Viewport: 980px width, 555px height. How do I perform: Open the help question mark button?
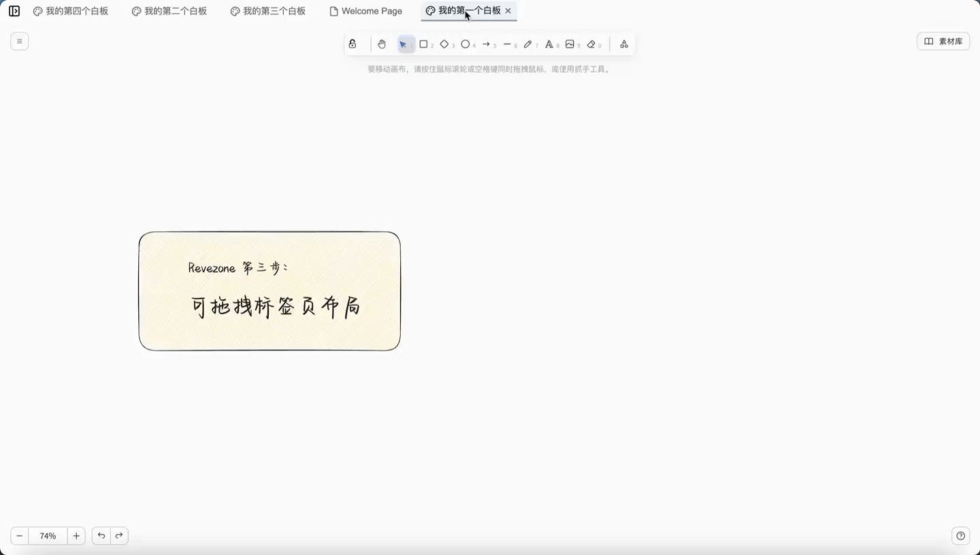click(960, 536)
